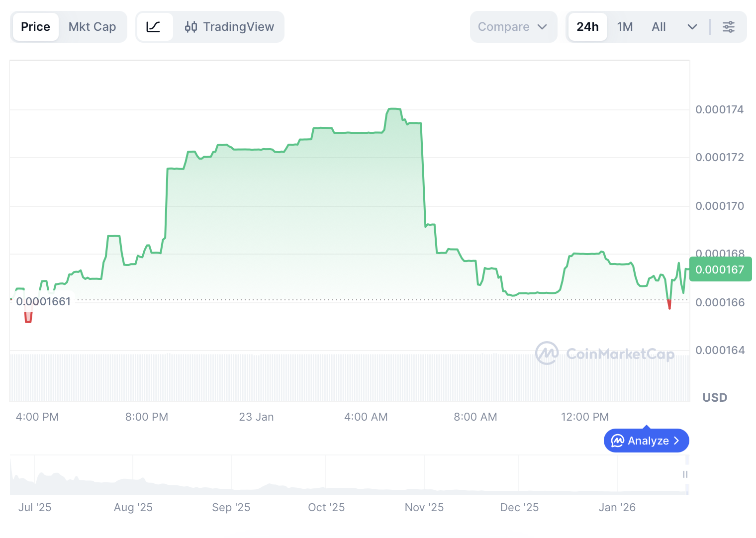Switch to TradingView candlestick chart
This screenshot has height=538, width=756.
229,27
